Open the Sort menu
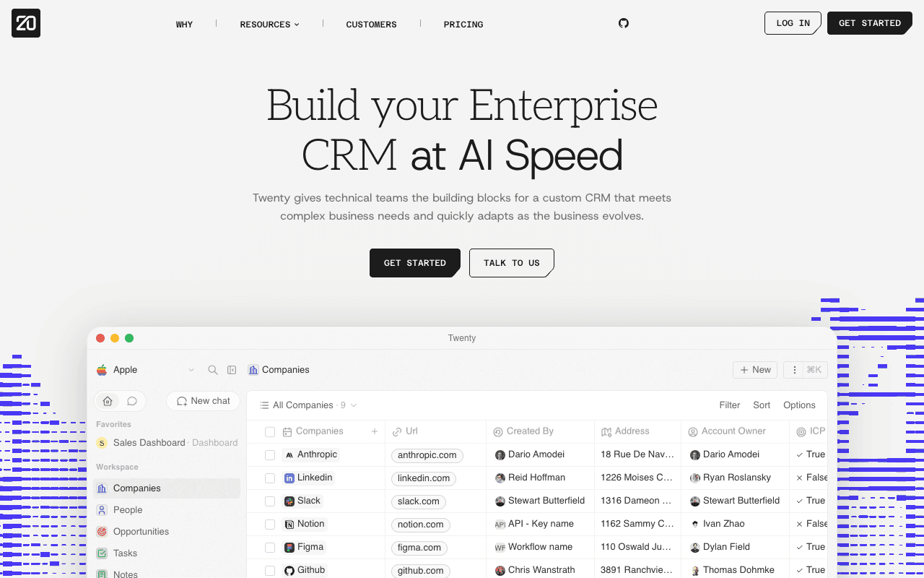The image size is (924, 578). tap(762, 405)
